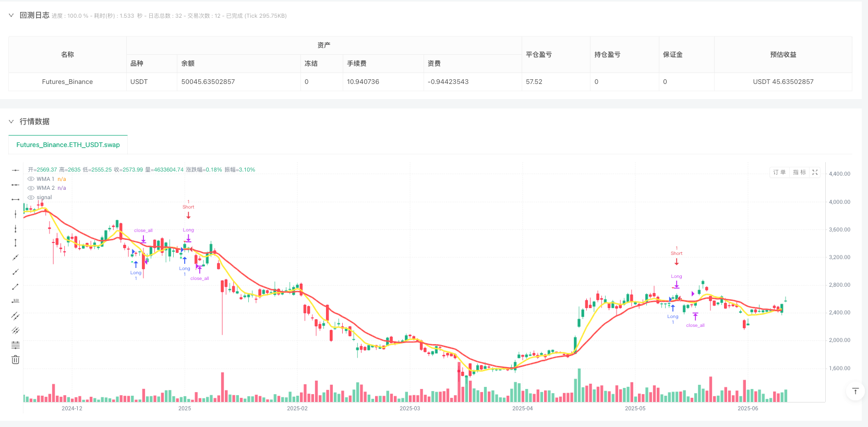
Task: Click the 2025-03 date label on time axis
Action: pos(409,408)
